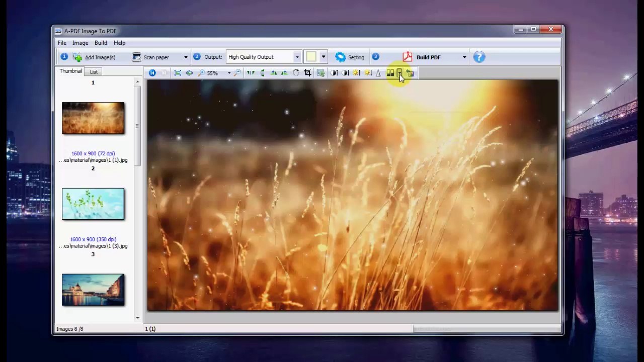Click thumbnail panel scroll up arrow
Image resolution: width=644 pixels, height=362 pixels.
(138, 81)
